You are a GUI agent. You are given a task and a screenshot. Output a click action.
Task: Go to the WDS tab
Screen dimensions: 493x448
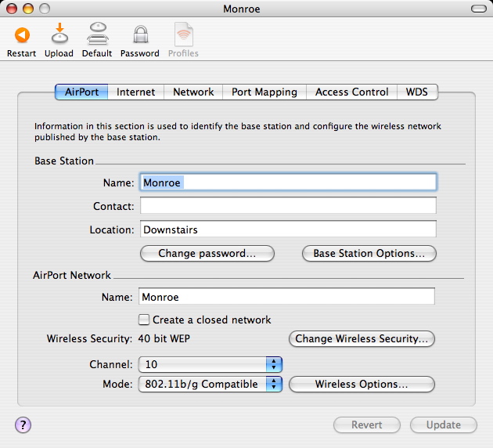pyautogui.click(x=417, y=92)
